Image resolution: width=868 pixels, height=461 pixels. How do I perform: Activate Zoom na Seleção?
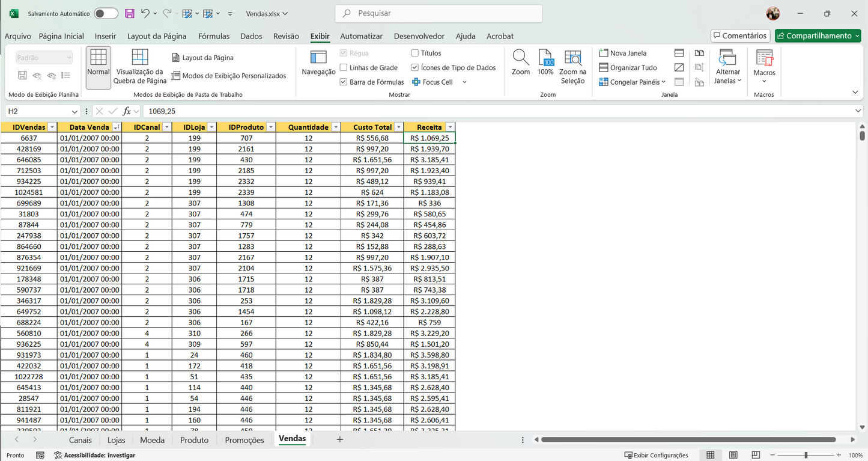pyautogui.click(x=572, y=66)
